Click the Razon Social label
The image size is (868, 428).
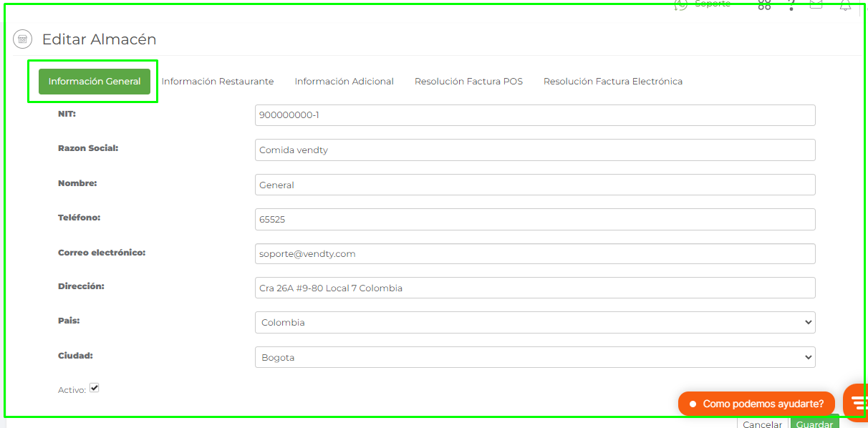(x=88, y=148)
